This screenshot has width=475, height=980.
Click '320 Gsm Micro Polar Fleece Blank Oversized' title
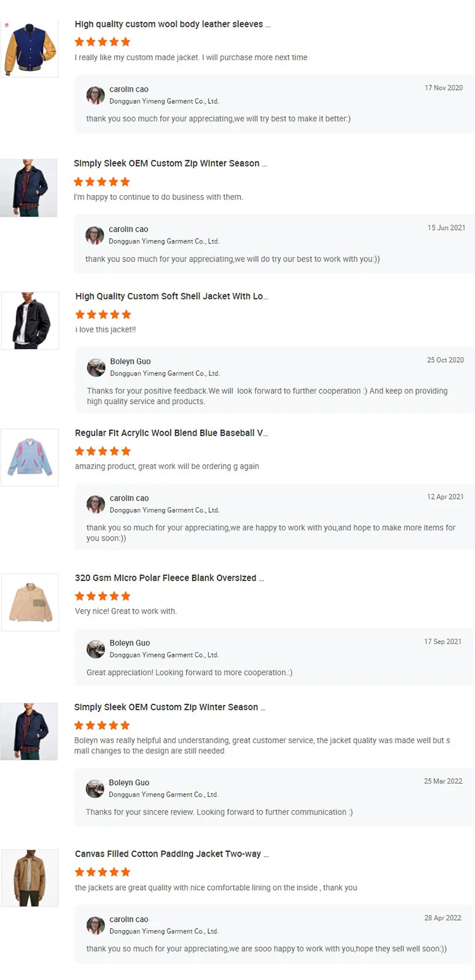[x=169, y=578]
